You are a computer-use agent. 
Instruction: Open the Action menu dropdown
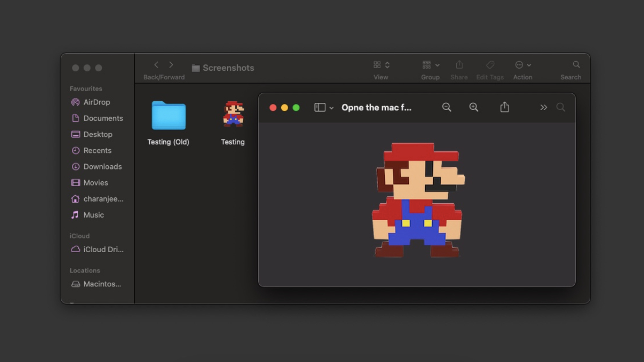[522, 64]
